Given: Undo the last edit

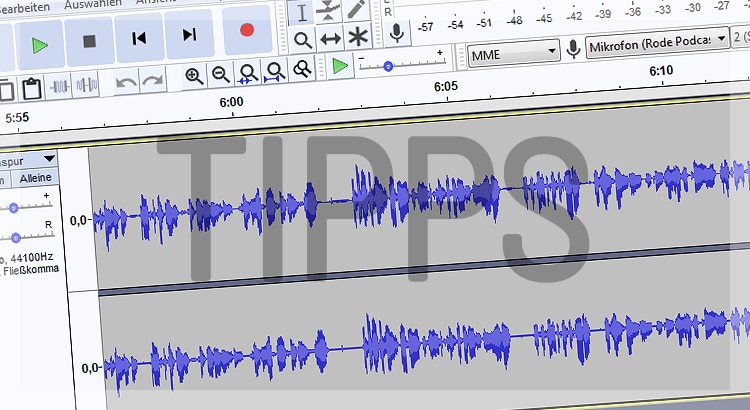Looking at the screenshot, I should pos(126,82).
